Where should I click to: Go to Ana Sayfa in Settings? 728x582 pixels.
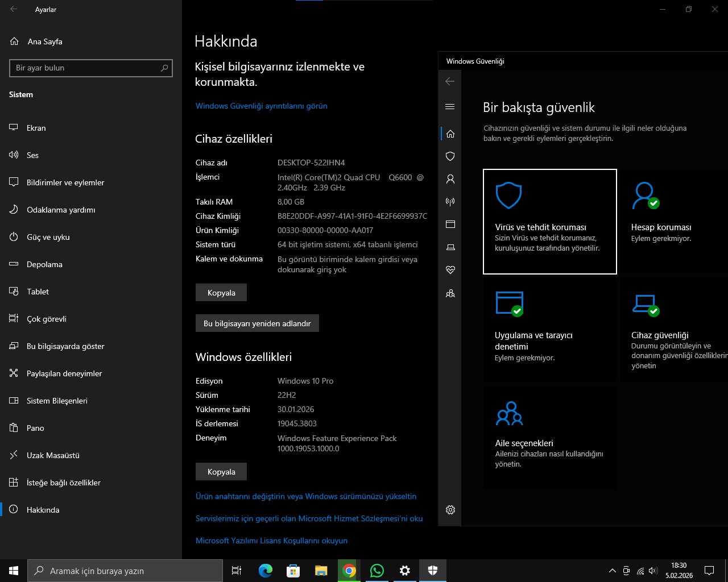tap(91, 41)
